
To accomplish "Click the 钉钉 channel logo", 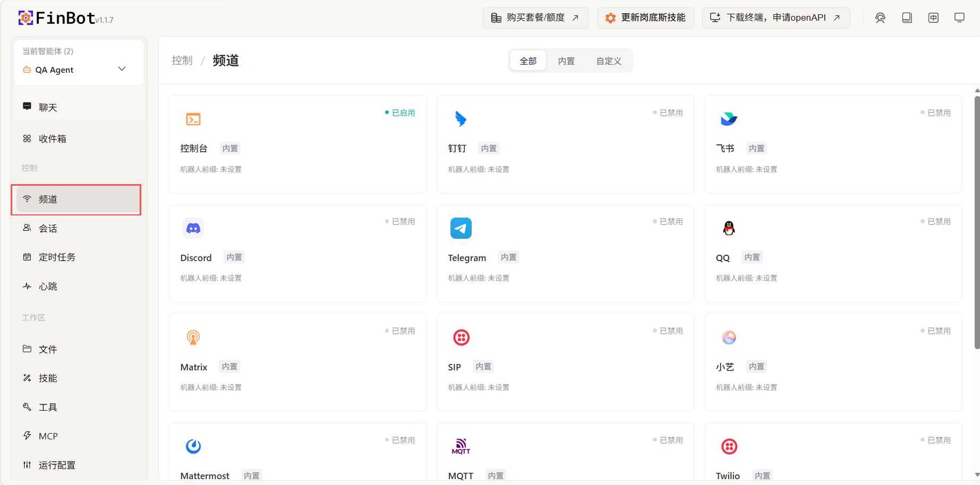I will point(461,119).
